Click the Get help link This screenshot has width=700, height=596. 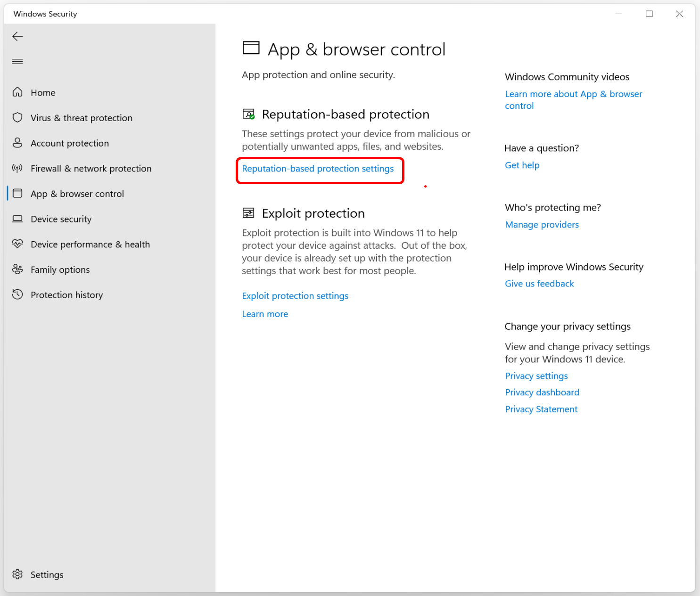pos(522,165)
